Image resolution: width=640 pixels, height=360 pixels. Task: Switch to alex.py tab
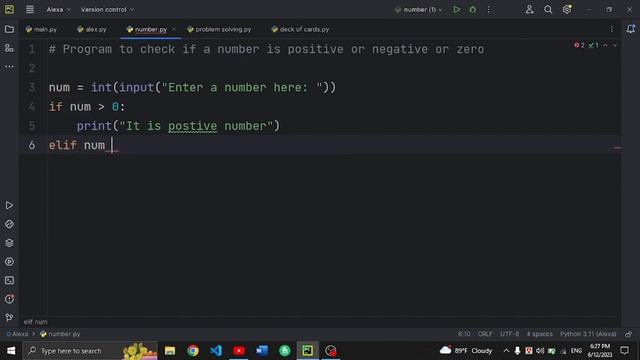tap(92, 29)
